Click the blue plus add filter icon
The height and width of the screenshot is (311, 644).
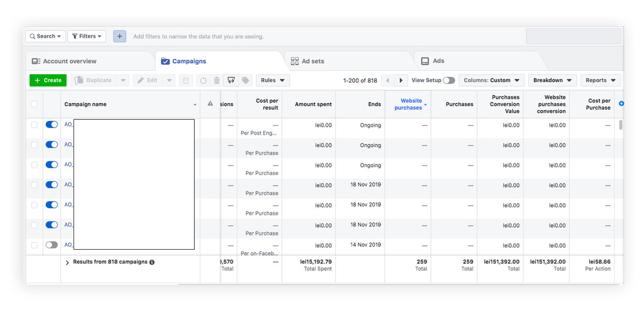[x=120, y=37]
